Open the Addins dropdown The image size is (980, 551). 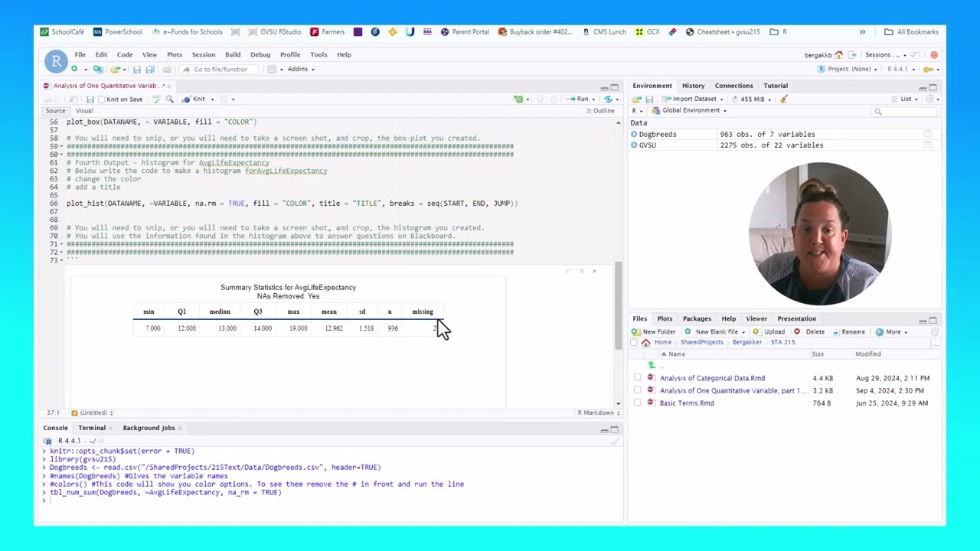(301, 69)
